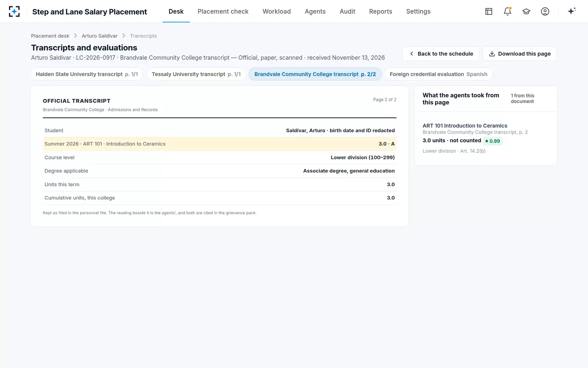The width and height of the screenshot is (588, 368).
Task: Click the Placement desk breadcrumb link
Action: [x=50, y=36]
